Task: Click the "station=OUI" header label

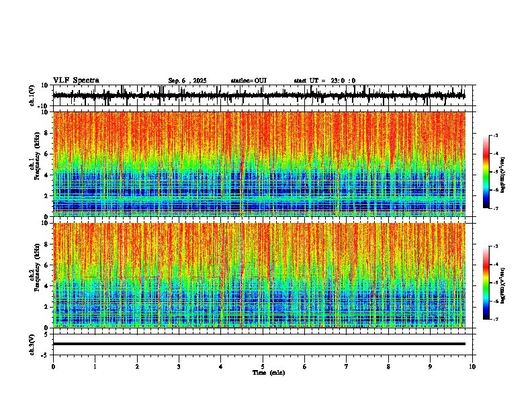Action: [249, 81]
